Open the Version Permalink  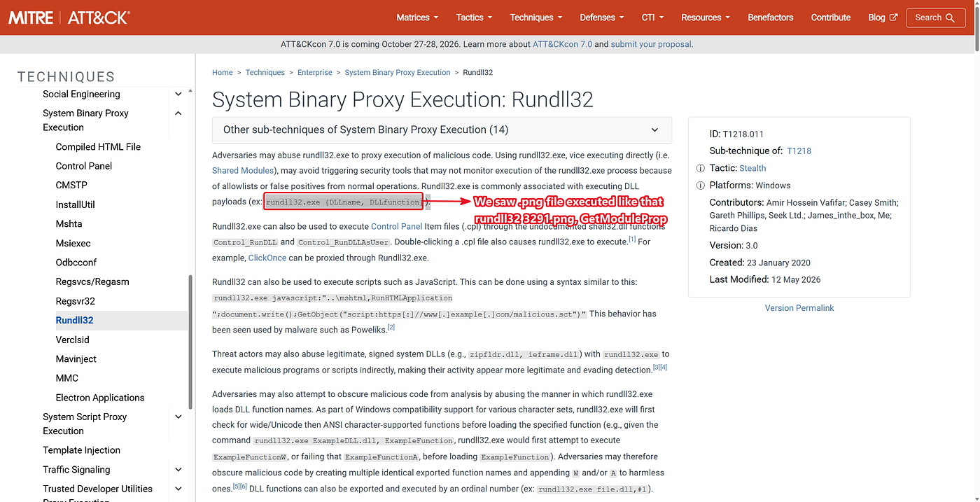tap(799, 308)
